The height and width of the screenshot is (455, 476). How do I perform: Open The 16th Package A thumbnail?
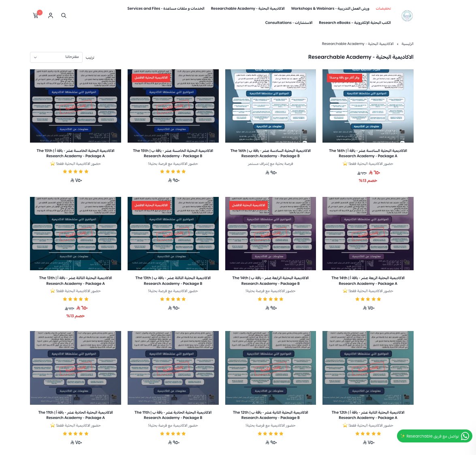pyautogui.click(x=368, y=106)
